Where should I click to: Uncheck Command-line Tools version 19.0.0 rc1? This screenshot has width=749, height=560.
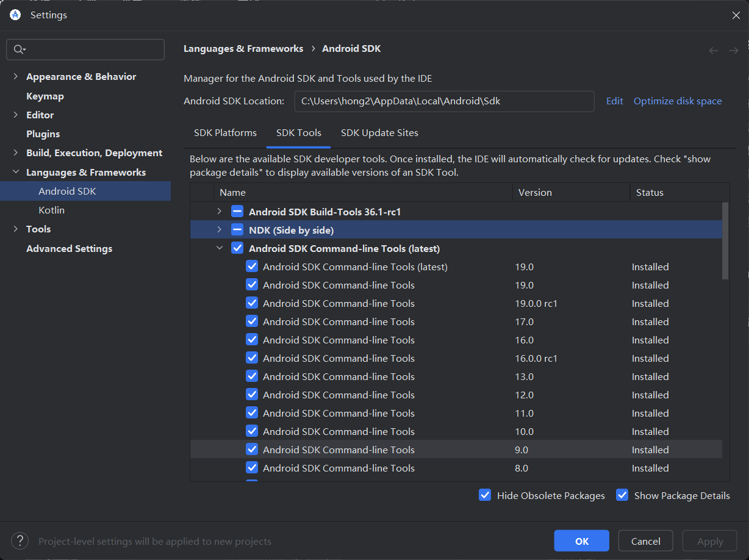252,303
